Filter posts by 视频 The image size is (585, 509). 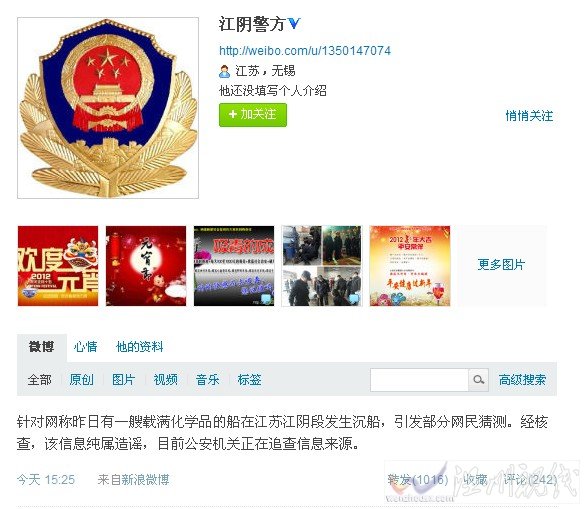click(165, 380)
